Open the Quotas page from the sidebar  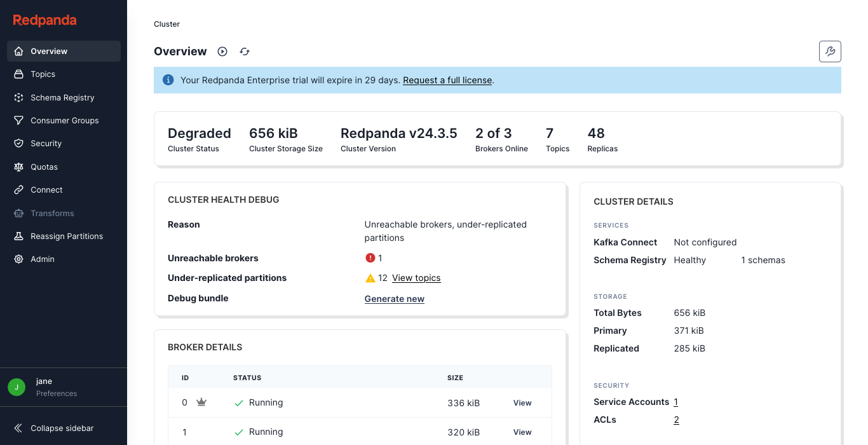tap(43, 167)
